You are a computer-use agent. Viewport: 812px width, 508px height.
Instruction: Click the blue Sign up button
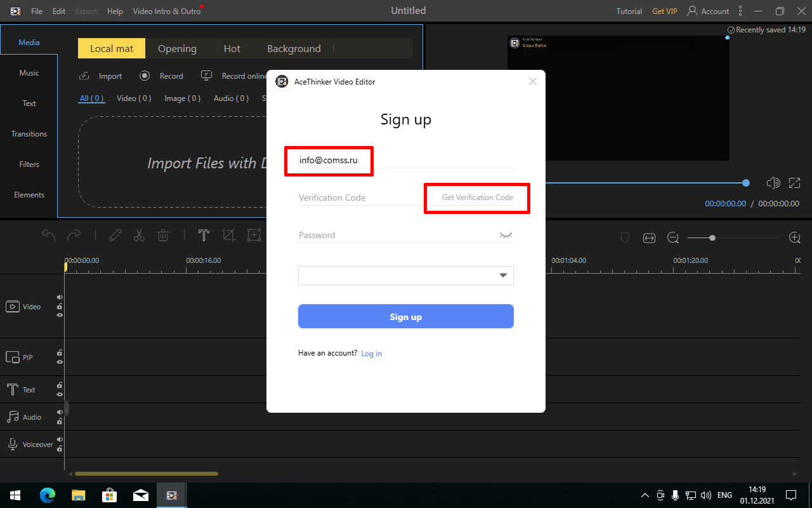click(406, 316)
